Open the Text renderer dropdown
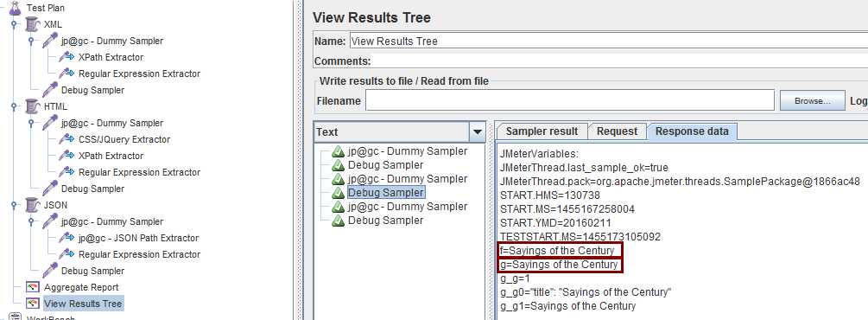The width and height of the screenshot is (868, 320). [477, 132]
